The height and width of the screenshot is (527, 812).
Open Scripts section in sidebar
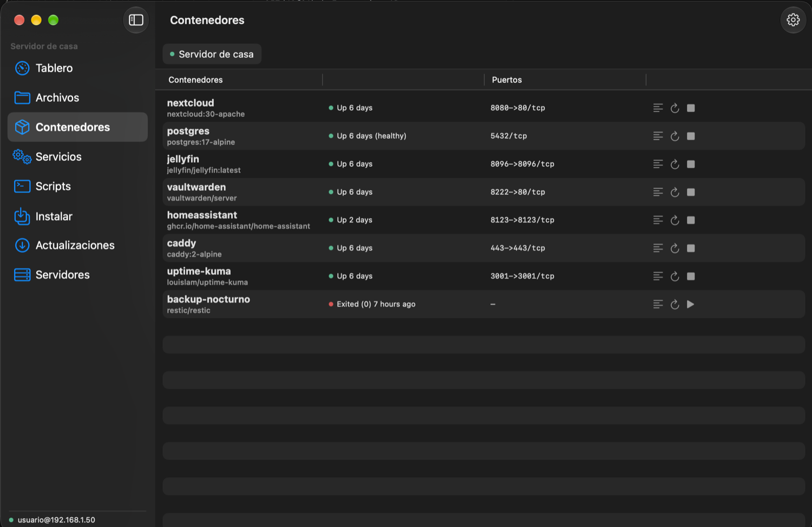[x=77, y=186]
